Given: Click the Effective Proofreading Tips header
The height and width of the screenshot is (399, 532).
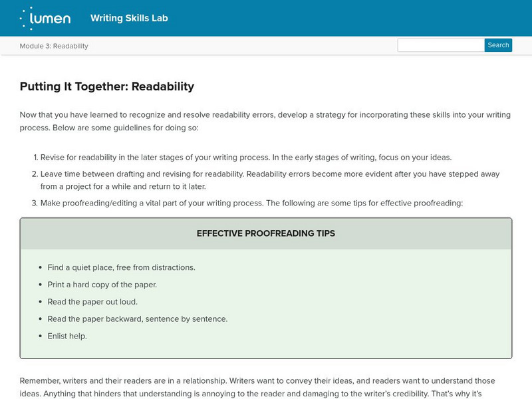Looking at the screenshot, I should pyautogui.click(x=266, y=233).
